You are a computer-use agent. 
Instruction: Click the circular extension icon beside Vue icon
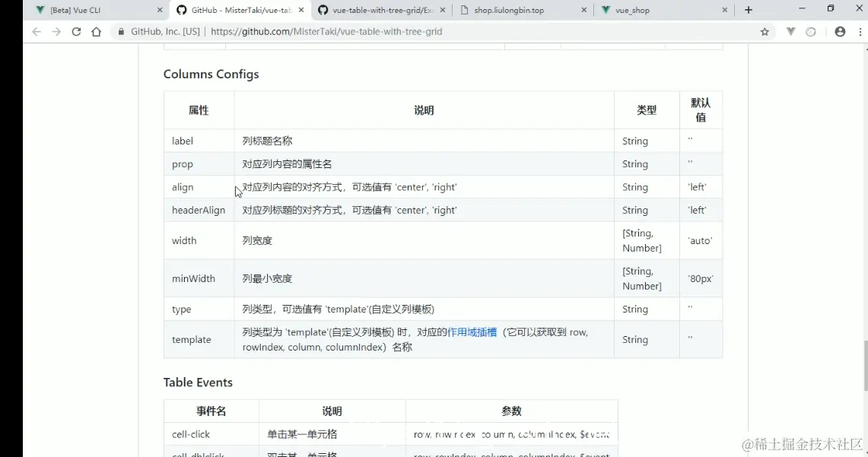(x=811, y=31)
